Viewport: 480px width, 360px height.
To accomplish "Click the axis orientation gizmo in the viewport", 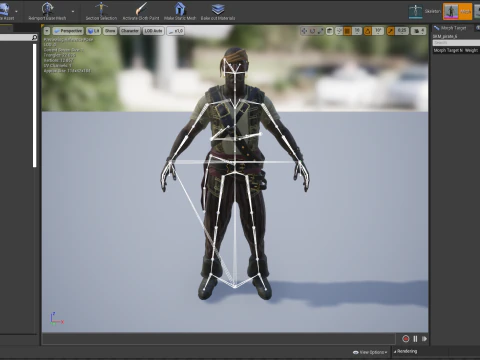I will pos(56,319).
